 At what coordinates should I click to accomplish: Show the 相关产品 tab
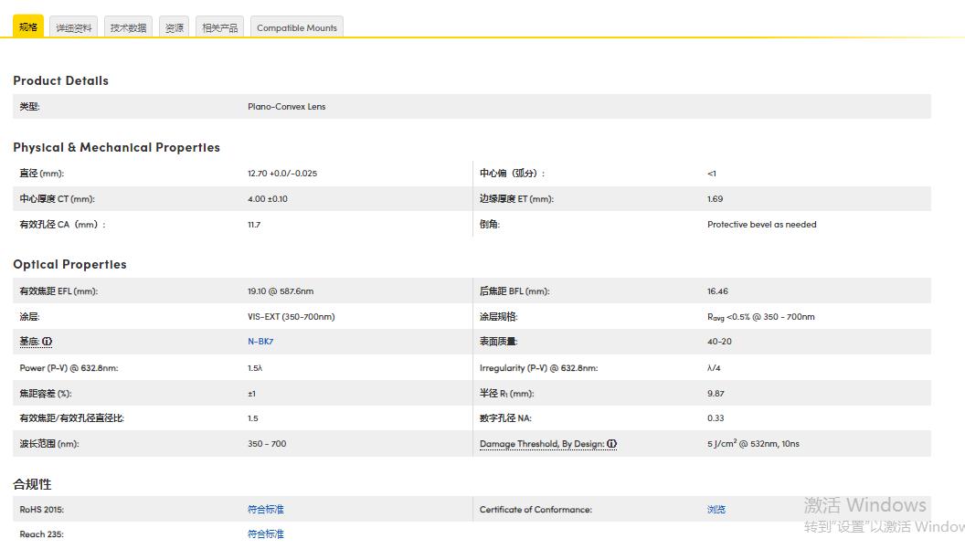point(219,28)
